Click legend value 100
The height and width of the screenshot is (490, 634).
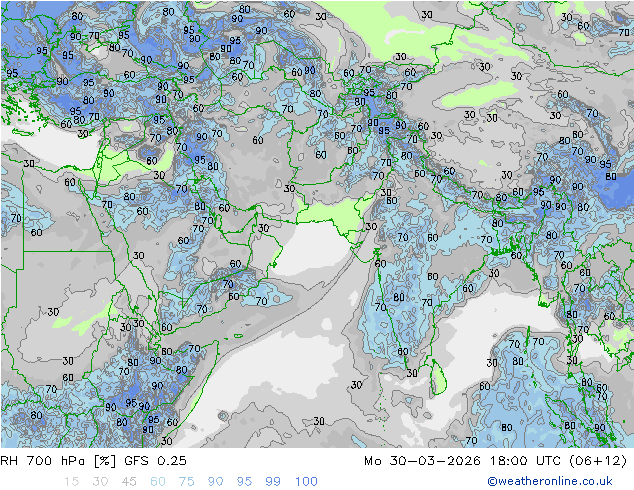[306, 481]
